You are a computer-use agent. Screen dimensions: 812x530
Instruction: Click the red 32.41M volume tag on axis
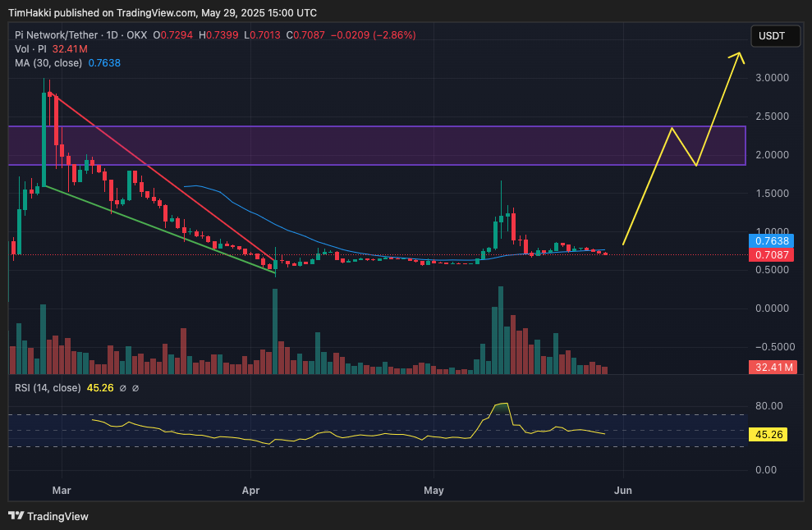tap(771, 368)
